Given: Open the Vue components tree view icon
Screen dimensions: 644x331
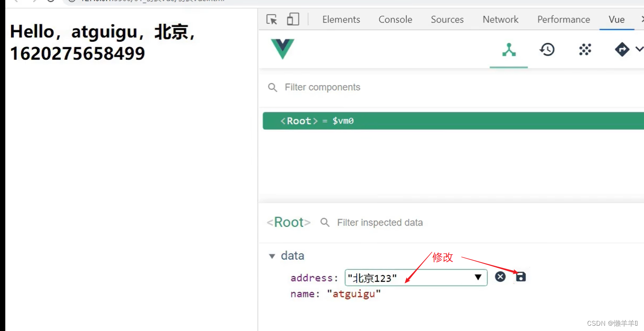Looking at the screenshot, I should click(509, 50).
